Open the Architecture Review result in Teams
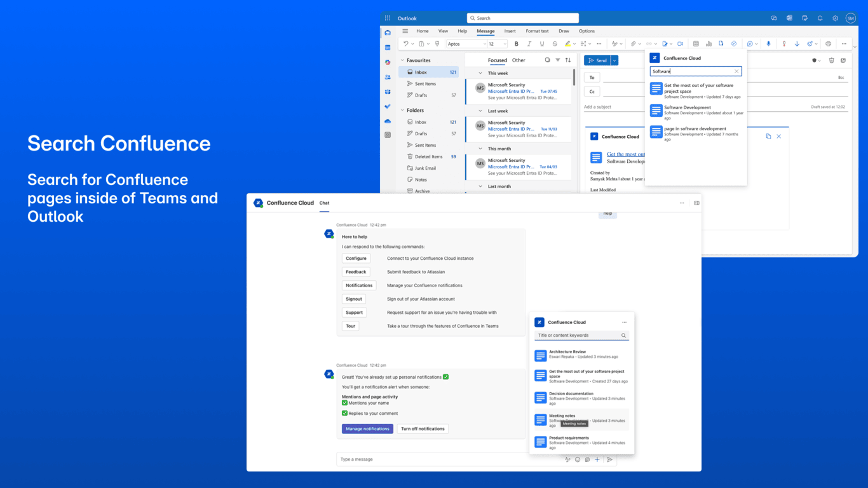This screenshot has width=868, height=488. coord(581,355)
